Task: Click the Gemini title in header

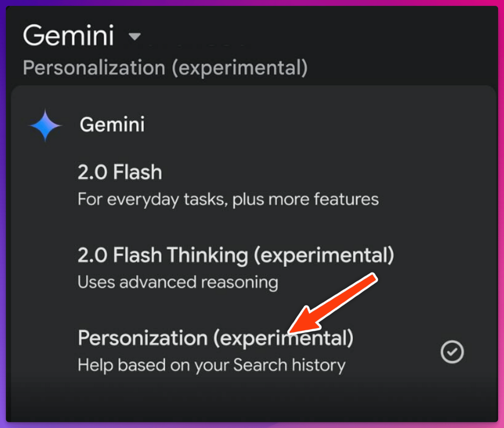Action: [69, 36]
